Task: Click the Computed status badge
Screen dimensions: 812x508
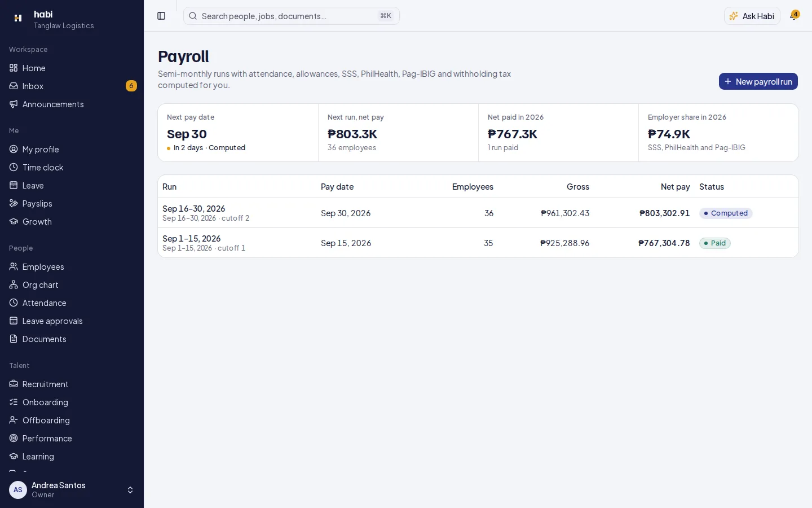Action: 726,213
